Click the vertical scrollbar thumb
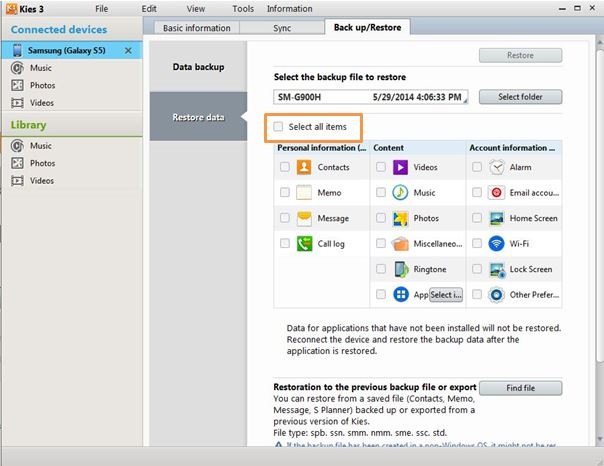The image size is (604, 466). click(600, 204)
